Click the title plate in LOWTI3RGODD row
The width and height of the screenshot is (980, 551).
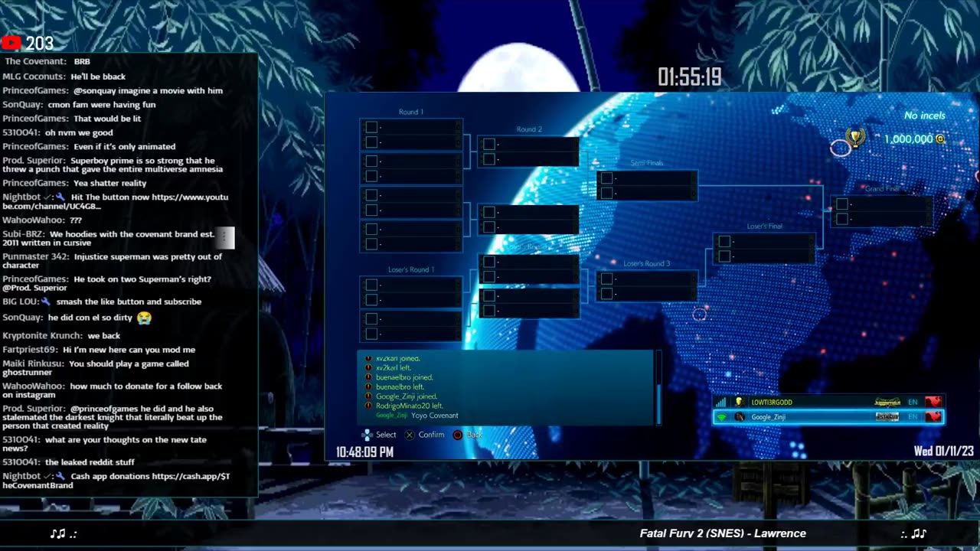click(x=887, y=402)
